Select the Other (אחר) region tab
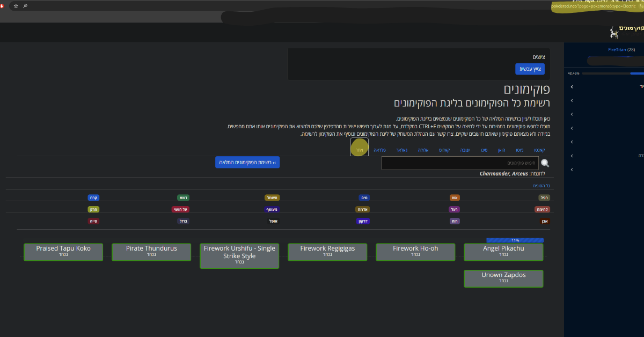Image resolution: width=644 pixels, height=337 pixels. click(x=360, y=150)
